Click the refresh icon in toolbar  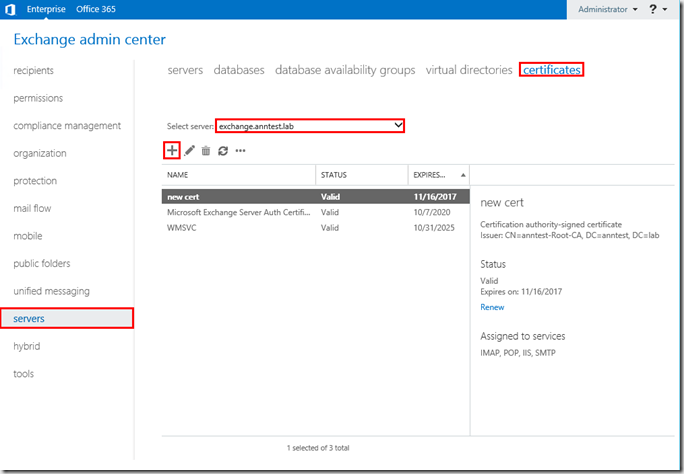coord(223,151)
